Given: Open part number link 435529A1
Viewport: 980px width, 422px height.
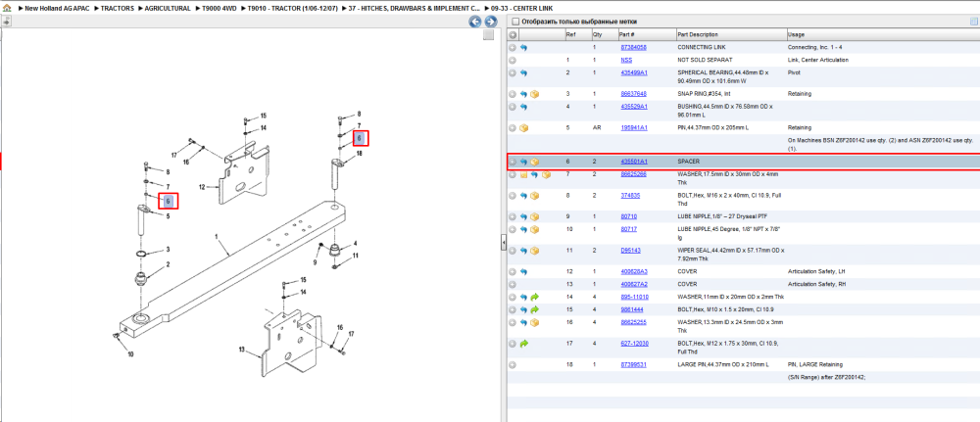Looking at the screenshot, I should pos(634,107).
